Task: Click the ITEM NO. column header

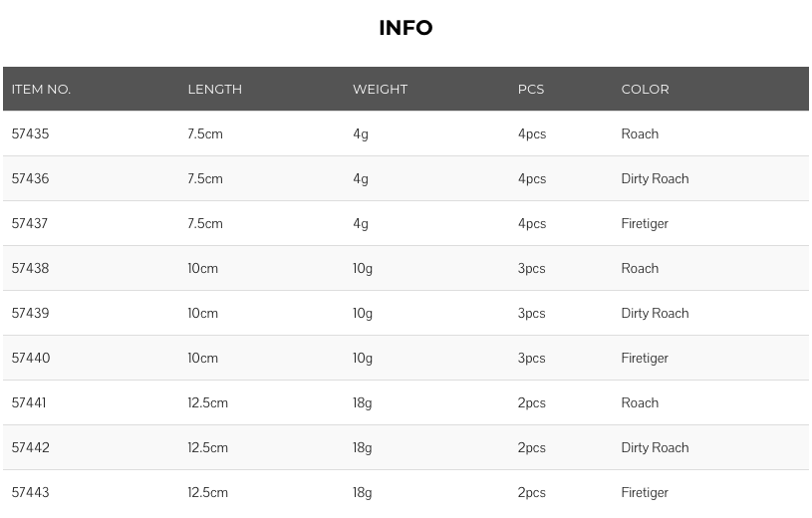Action: pos(41,89)
